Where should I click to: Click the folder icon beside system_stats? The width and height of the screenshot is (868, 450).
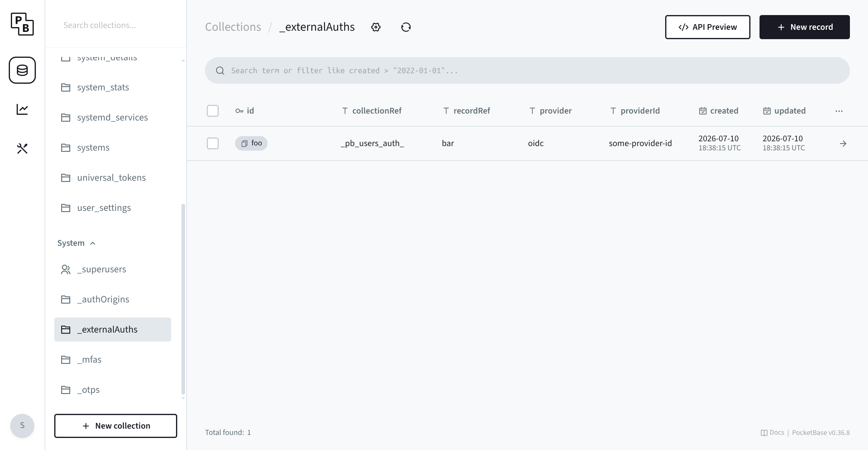point(66,87)
